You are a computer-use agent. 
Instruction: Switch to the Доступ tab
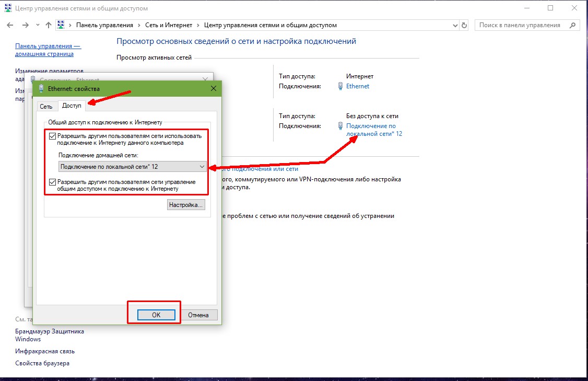point(72,106)
